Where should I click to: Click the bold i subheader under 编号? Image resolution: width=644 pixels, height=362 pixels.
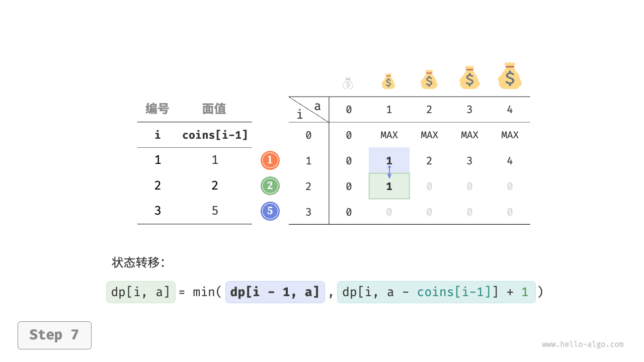(x=157, y=135)
